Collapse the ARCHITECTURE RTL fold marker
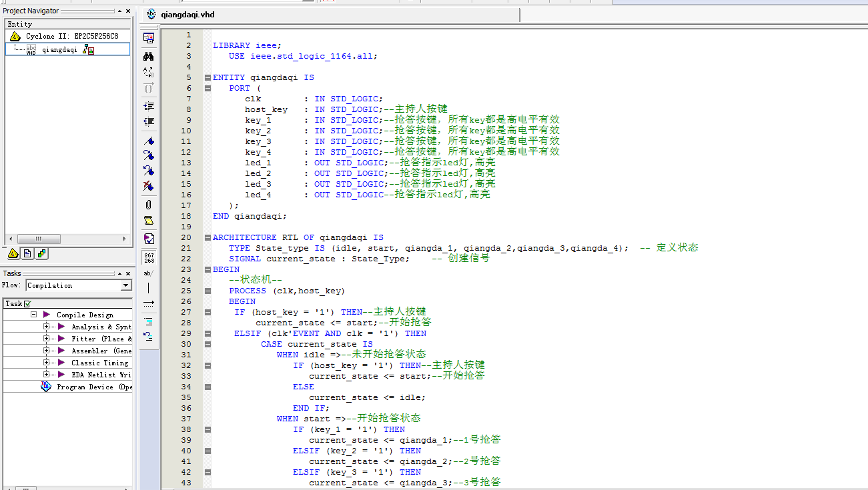The image size is (868, 490). 207,237
